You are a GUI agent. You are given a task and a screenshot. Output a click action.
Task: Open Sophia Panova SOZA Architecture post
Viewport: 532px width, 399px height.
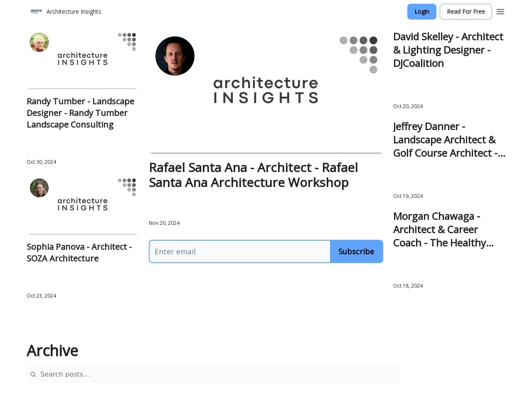79,253
